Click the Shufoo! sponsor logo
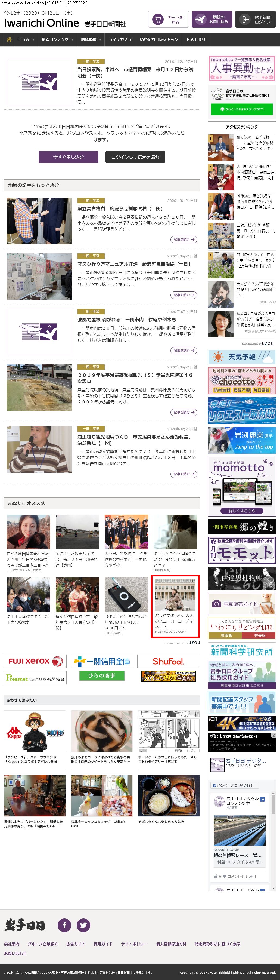The width and height of the screenshot is (280, 980). [x=168, y=661]
